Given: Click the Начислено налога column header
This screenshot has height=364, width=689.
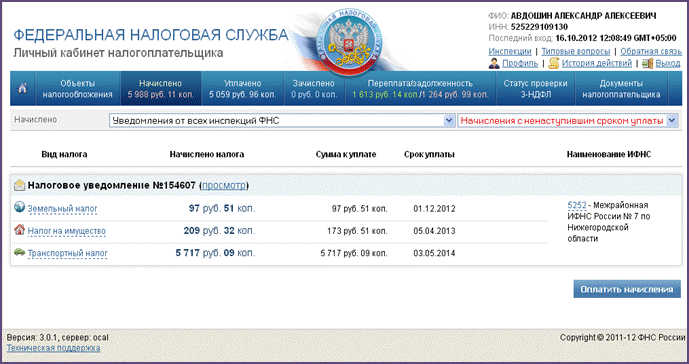Looking at the screenshot, I should pos(207,154).
